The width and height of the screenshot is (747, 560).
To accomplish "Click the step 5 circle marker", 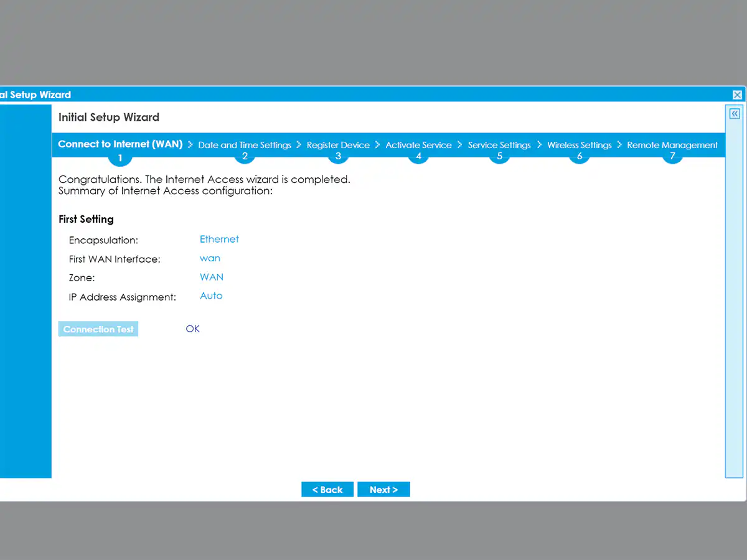I will tap(499, 156).
